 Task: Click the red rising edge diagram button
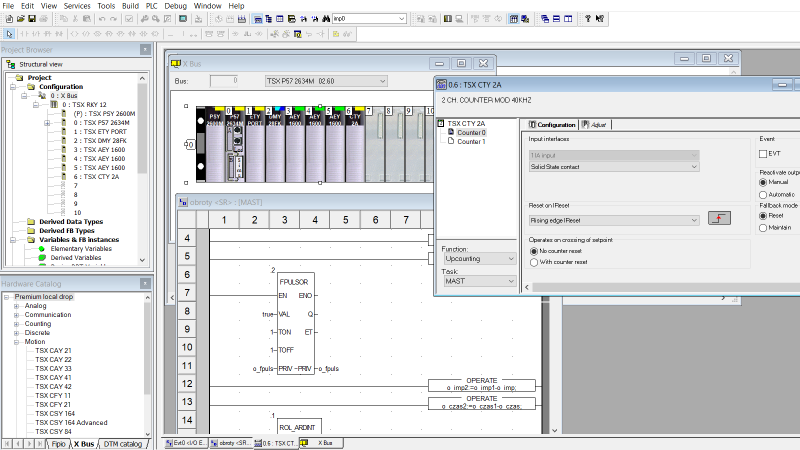point(719,218)
